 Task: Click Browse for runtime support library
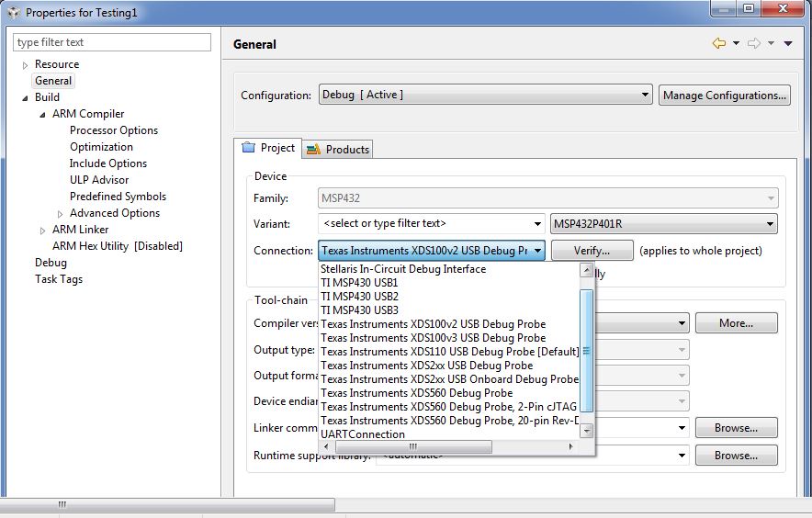pos(736,456)
